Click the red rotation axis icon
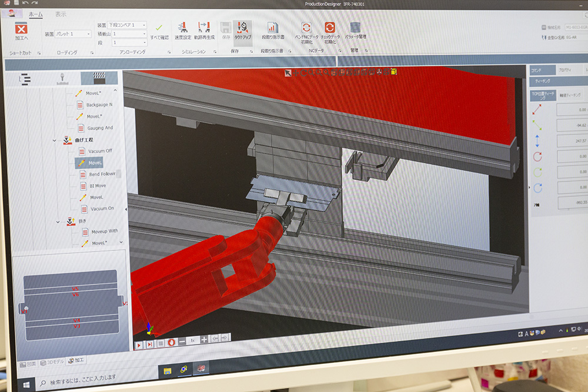The height and width of the screenshot is (392, 588). [x=537, y=157]
